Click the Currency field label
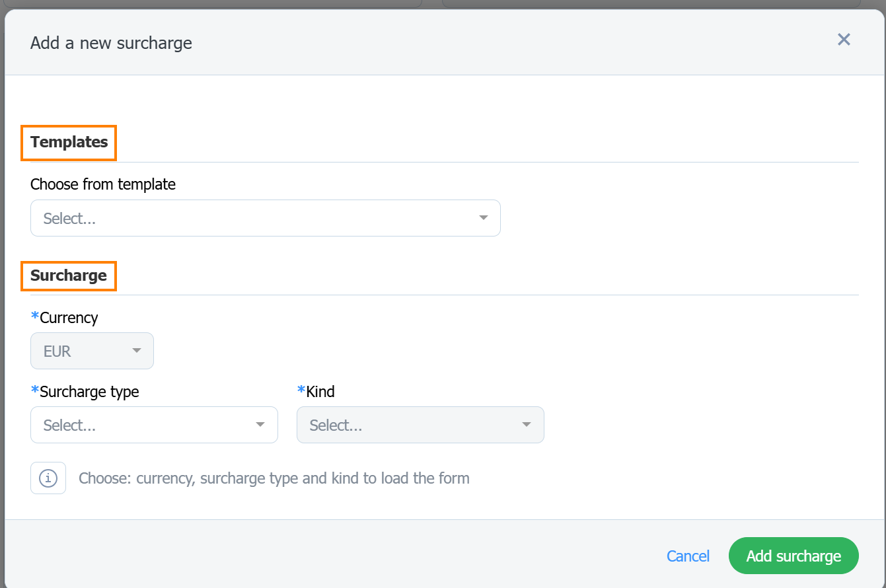 (x=65, y=318)
